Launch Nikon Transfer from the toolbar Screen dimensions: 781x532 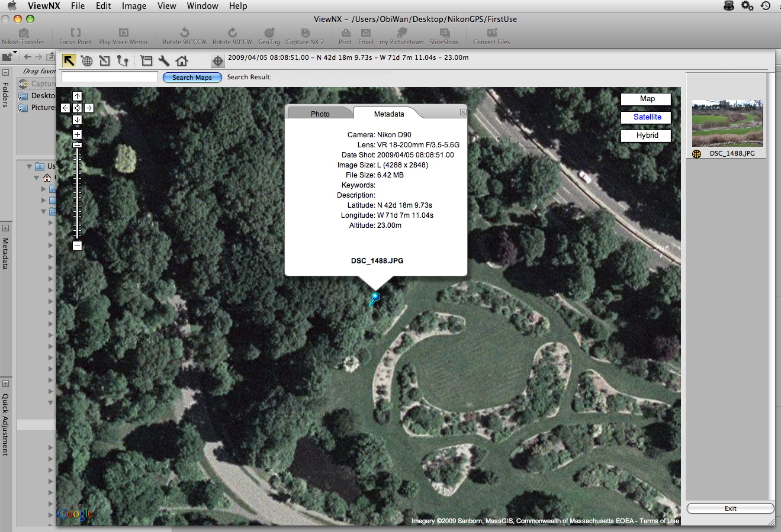[x=23, y=37]
